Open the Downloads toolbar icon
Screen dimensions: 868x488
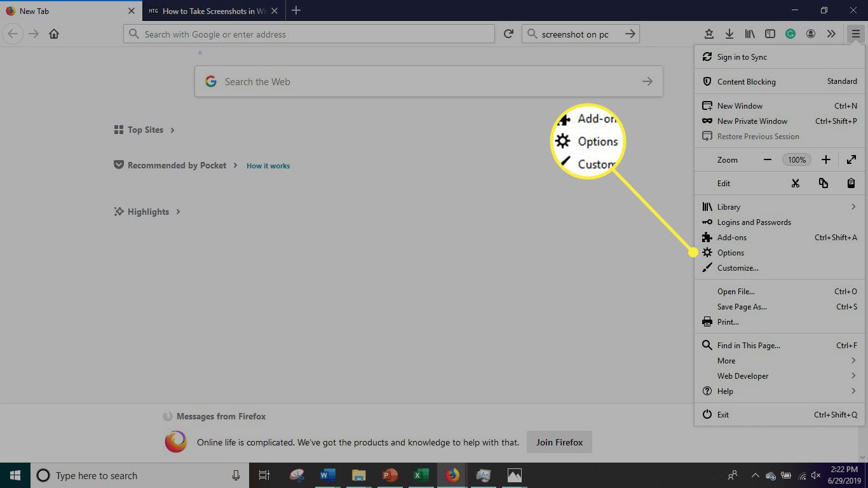coord(729,34)
